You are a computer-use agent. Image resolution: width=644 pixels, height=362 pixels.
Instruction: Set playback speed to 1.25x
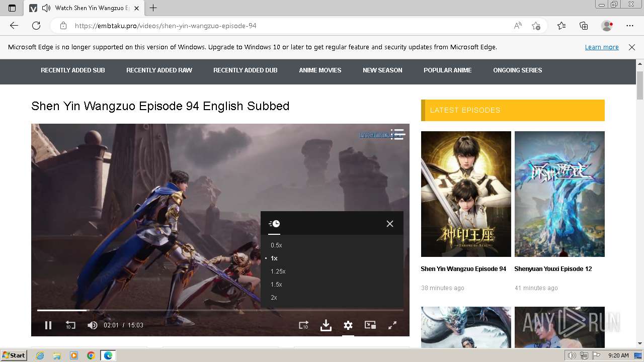click(x=278, y=271)
